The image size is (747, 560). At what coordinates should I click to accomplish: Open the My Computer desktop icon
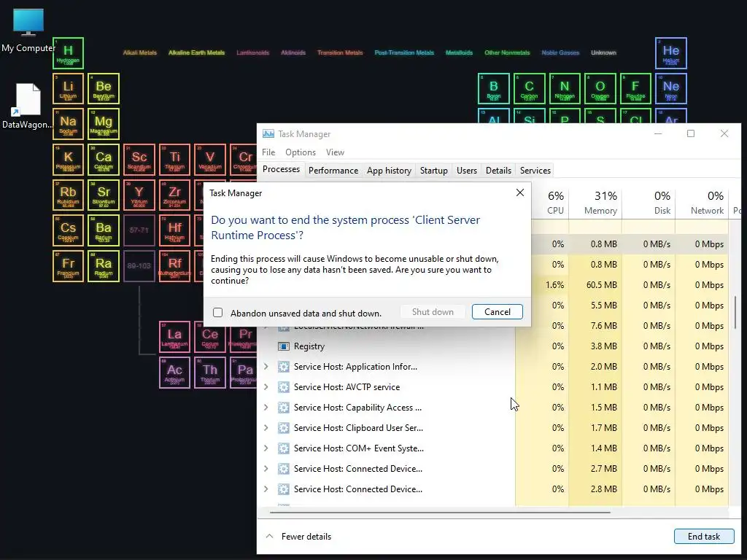pos(28,31)
